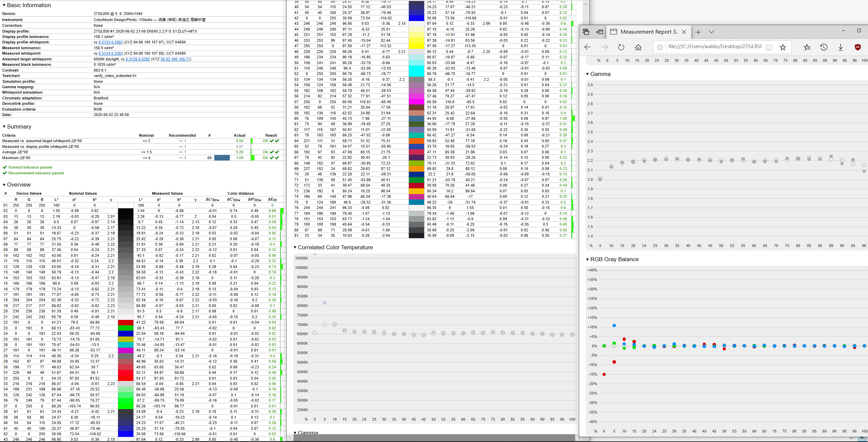Viewport: 868px width, 442px height.
Task: Click the yellow patch in row 47
Action: [x=416, y=46]
